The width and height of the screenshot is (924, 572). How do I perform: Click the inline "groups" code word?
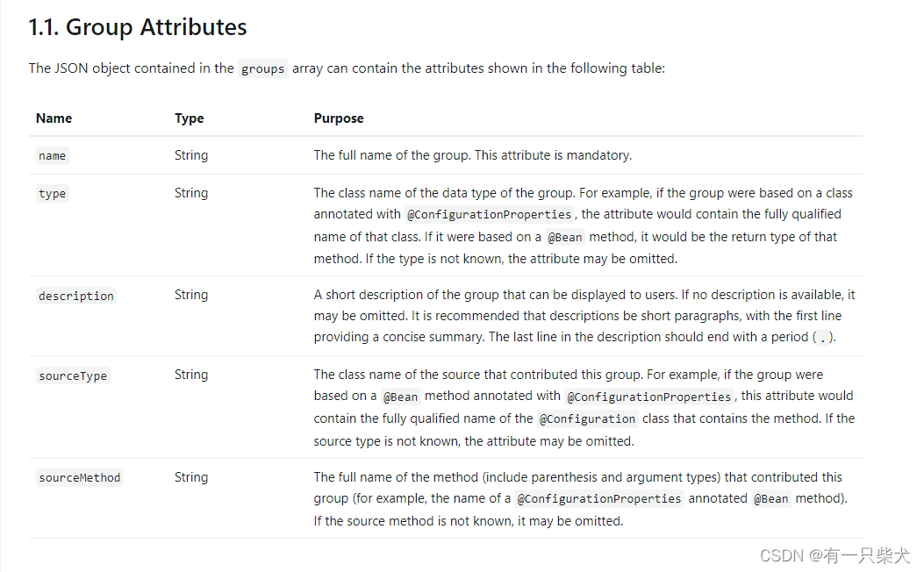click(262, 68)
